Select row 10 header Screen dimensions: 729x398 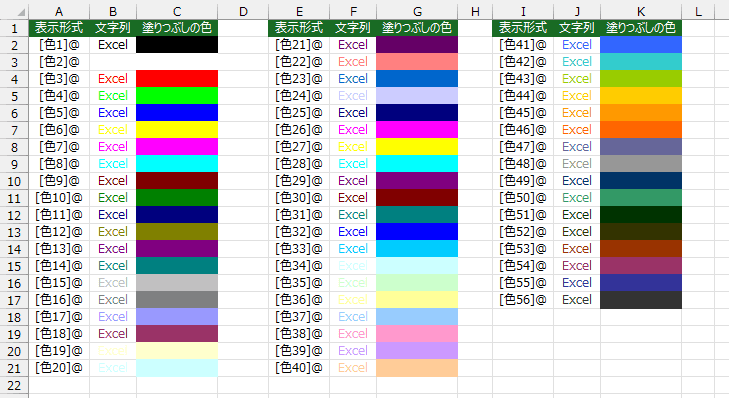(14, 181)
